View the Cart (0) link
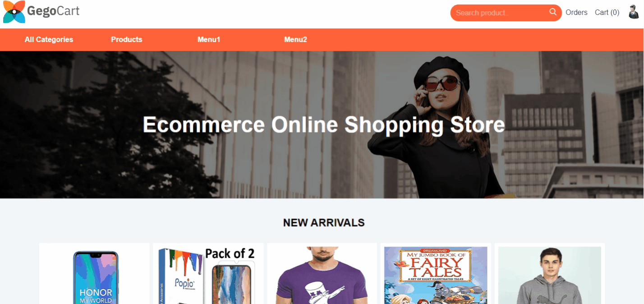The height and width of the screenshot is (304, 644). click(x=607, y=13)
